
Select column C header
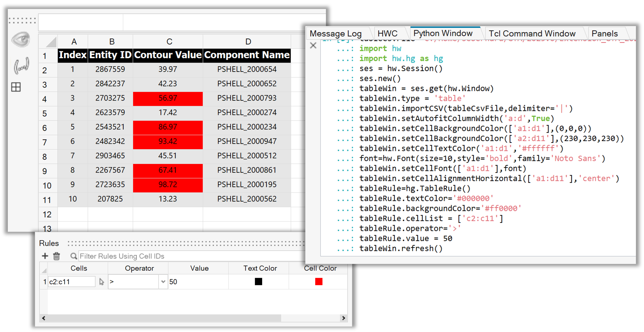pyautogui.click(x=169, y=42)
